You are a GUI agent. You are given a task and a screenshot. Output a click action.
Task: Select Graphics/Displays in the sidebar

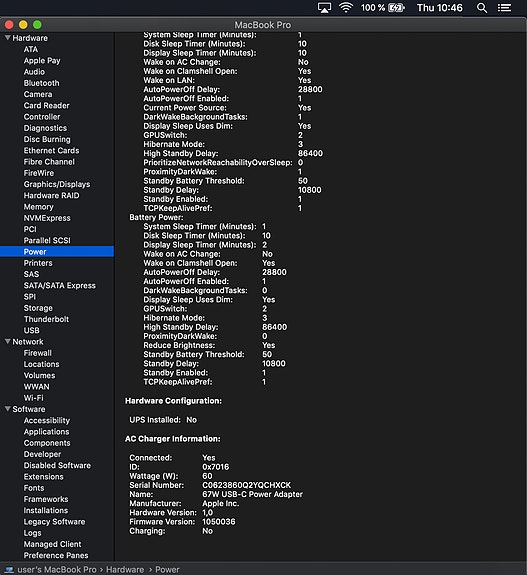pyautogui.click(x=57, y=184)
